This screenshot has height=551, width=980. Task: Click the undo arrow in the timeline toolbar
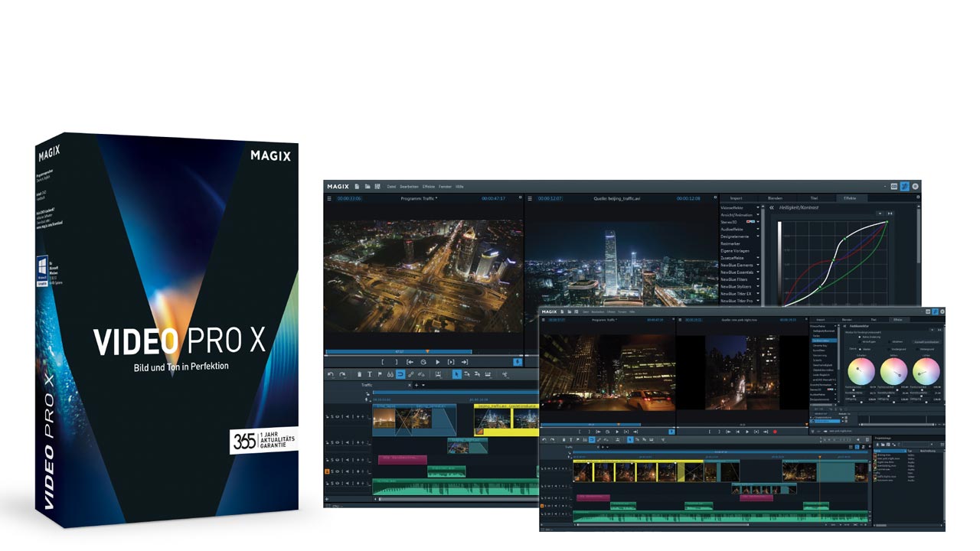tap(331, 374)
